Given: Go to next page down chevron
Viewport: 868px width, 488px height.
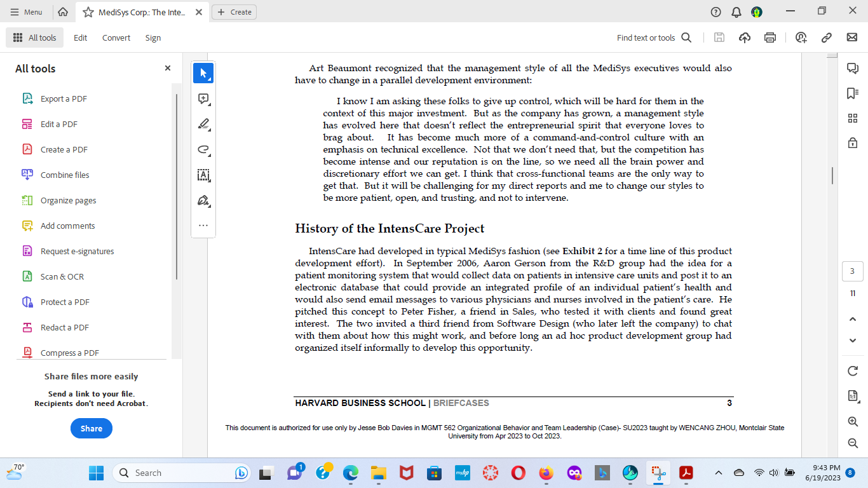Looking at the screenshot, I should 852,341.
